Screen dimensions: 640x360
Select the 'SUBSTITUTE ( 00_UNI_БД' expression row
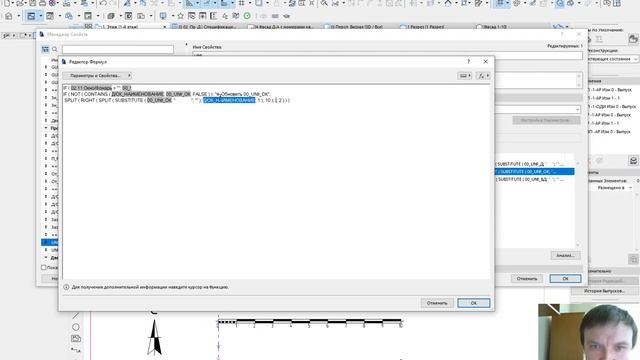[x=534, y=180]
